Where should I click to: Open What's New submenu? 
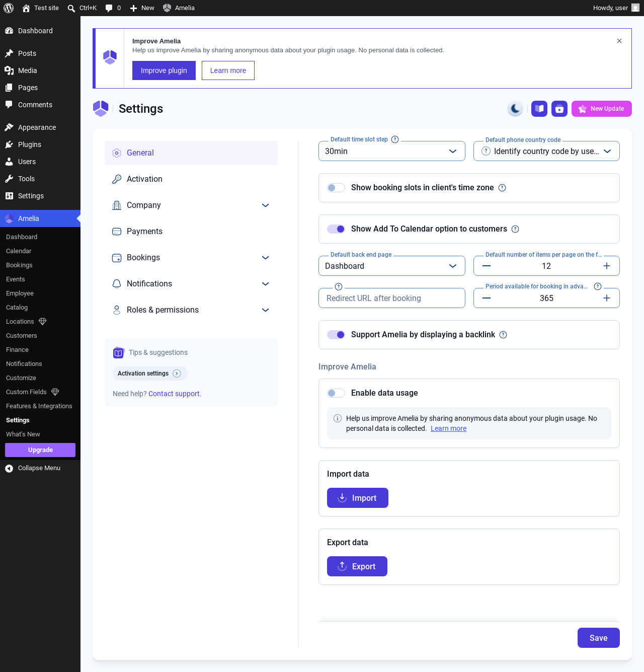(x=23, y=434)
